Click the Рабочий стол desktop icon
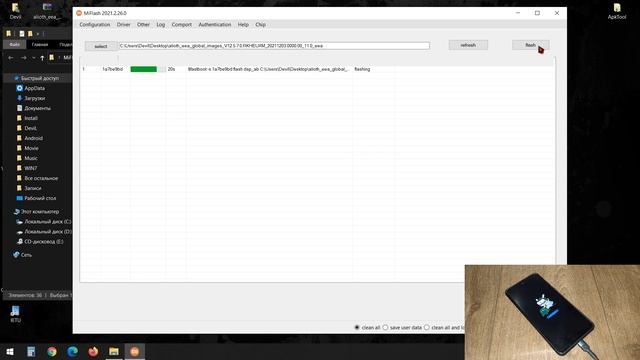Screen dimensions: 640x360 (x=19, y=198)
